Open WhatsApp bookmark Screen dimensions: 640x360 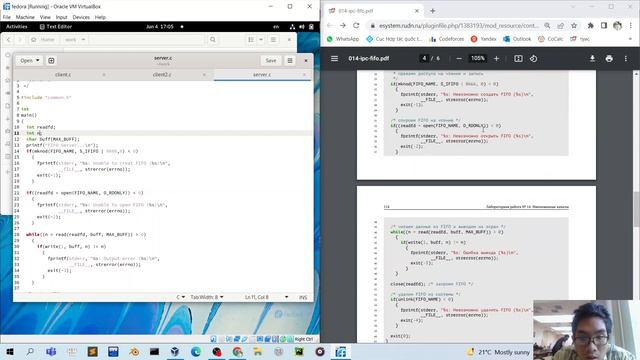[342, 39]
